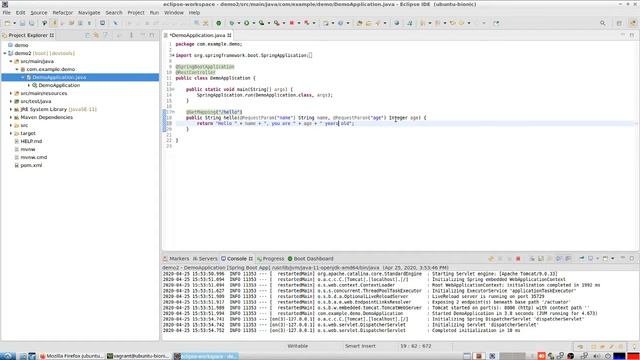This screenshot has height=360, width=640.
Task: Click the Debug bug icon in toolbar
Action: pos(231,23)
